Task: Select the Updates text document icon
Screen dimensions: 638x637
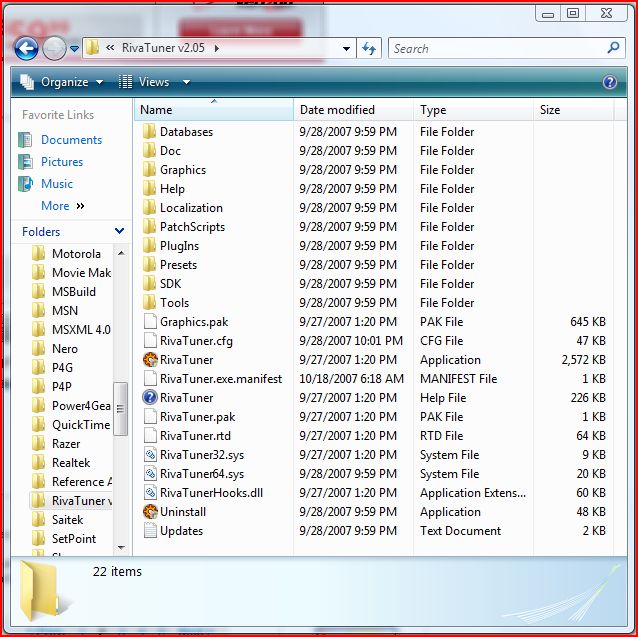Action: 150,530
